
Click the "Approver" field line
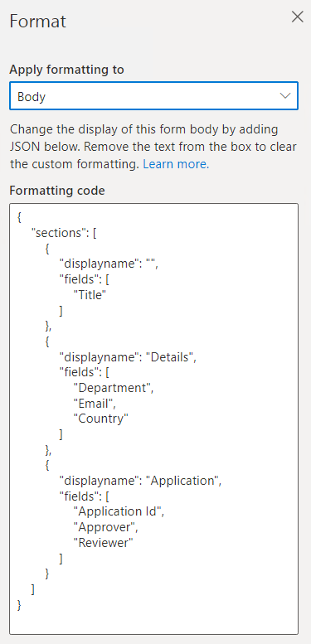[104, 527]
